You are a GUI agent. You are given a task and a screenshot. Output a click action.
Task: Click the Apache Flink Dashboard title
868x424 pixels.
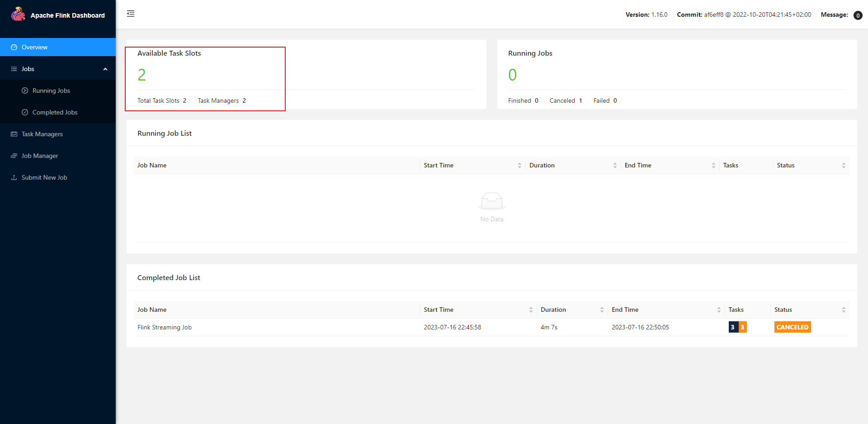[x=68, y=15]
